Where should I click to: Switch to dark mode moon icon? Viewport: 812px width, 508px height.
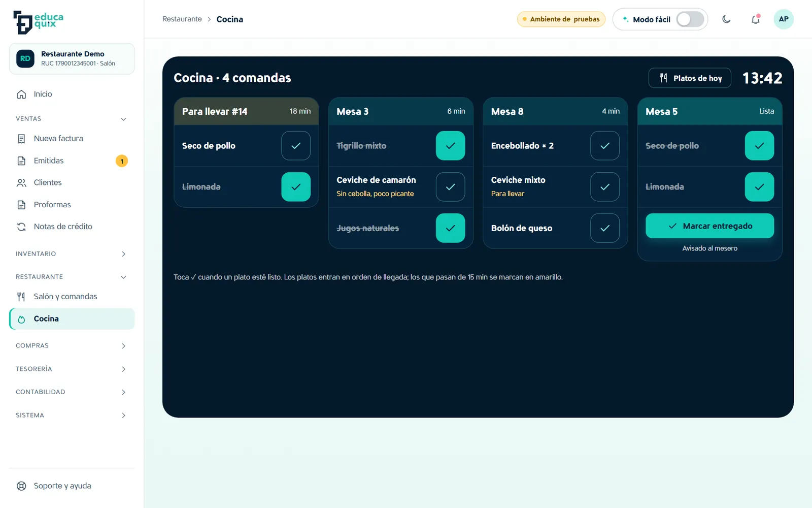click(x=726, y=19)
